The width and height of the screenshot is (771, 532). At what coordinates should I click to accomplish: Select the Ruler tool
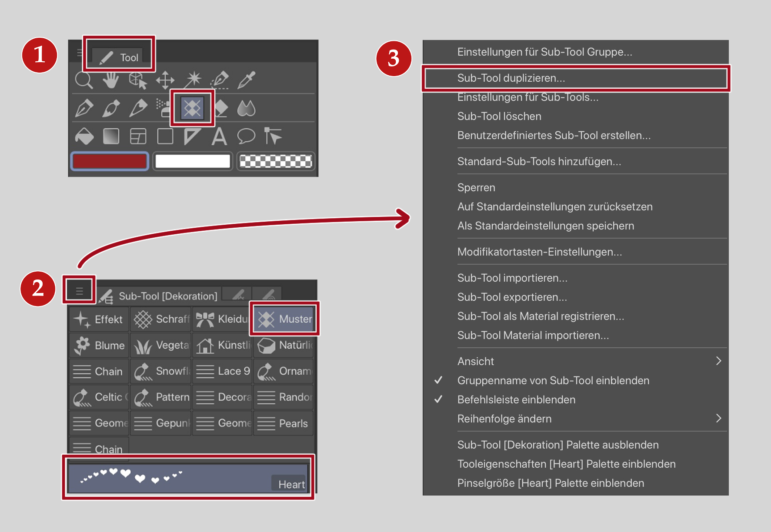(x=192, y=136)
